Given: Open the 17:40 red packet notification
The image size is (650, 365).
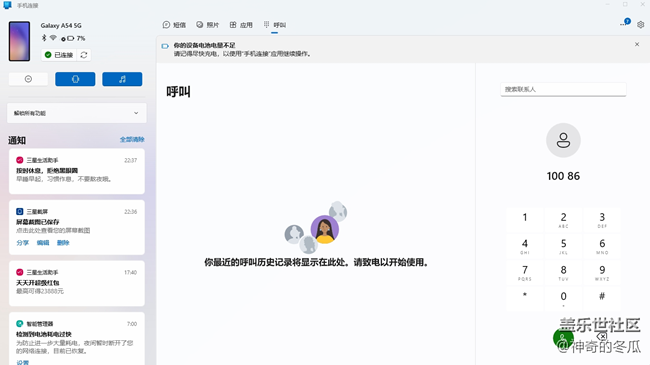Looking at the screenshot, I should pyautogui.click(x=77, y=283).
